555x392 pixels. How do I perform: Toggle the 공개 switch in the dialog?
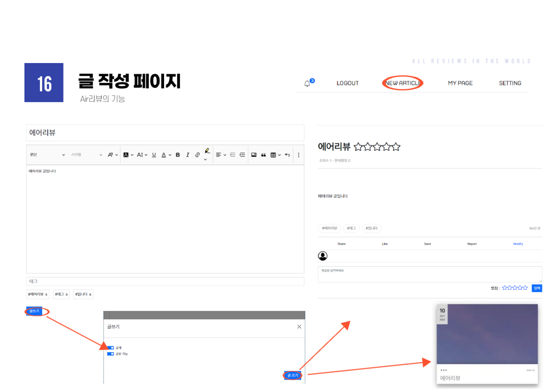coord(111,348)
